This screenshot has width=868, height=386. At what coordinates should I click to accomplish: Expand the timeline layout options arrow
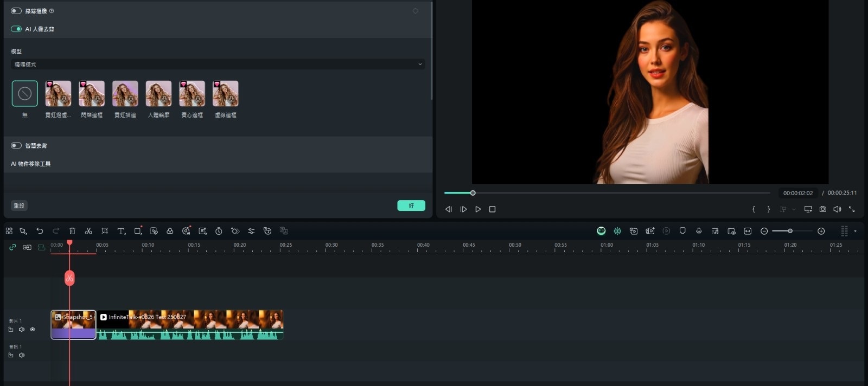coord(855,231)
